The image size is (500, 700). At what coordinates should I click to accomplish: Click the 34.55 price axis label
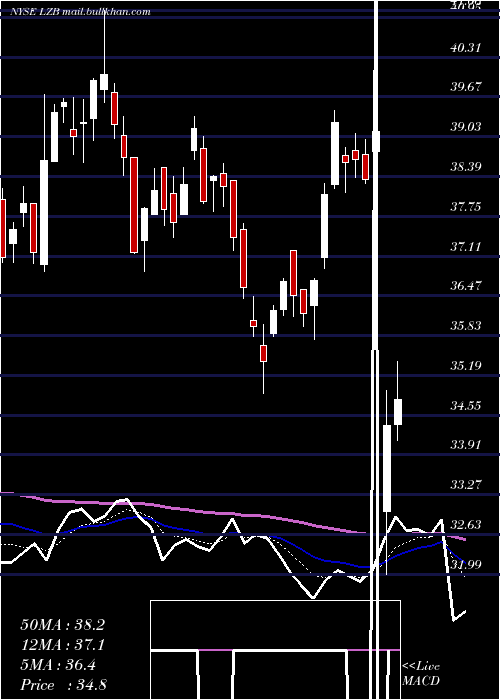tap(466, 405)
